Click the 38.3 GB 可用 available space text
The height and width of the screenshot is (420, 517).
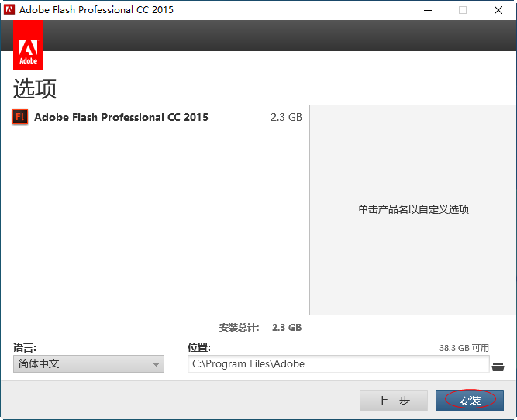[x=464, y=349]
